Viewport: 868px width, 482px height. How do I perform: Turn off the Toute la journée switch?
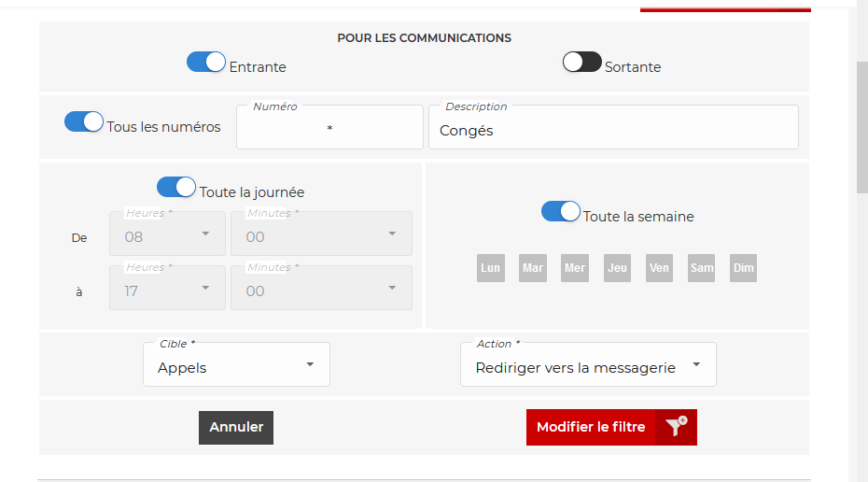pos(176,187)
